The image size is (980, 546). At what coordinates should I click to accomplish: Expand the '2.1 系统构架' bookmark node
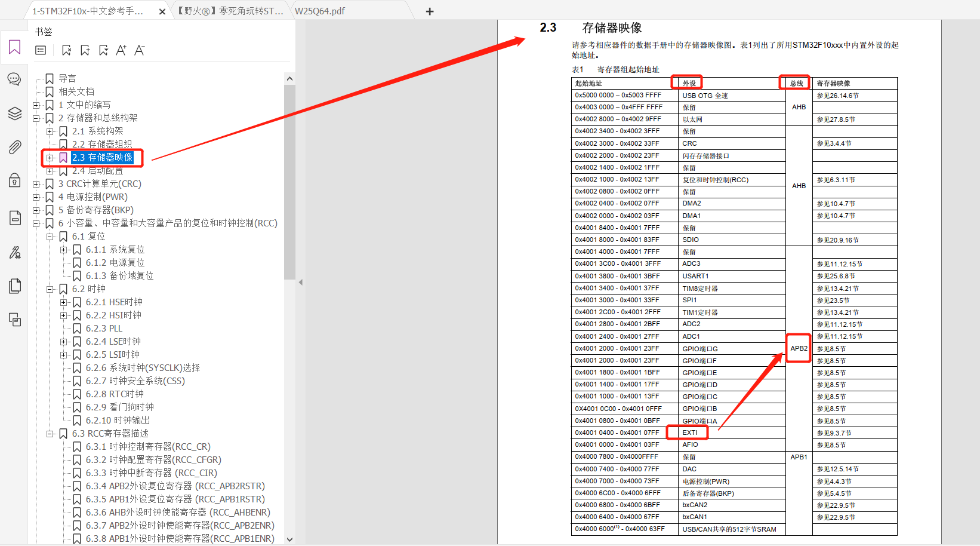50,131
